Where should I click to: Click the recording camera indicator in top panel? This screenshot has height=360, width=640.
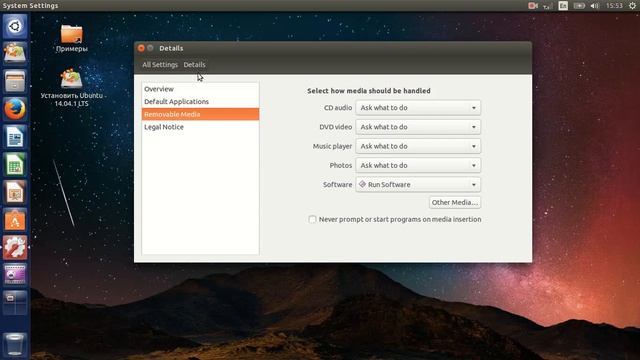(x=533, y=5)
